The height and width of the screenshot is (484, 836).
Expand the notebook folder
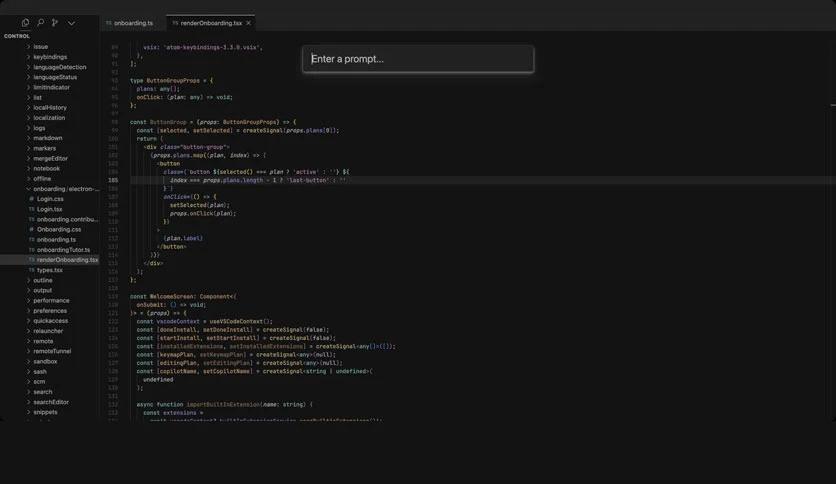[46, 168]
